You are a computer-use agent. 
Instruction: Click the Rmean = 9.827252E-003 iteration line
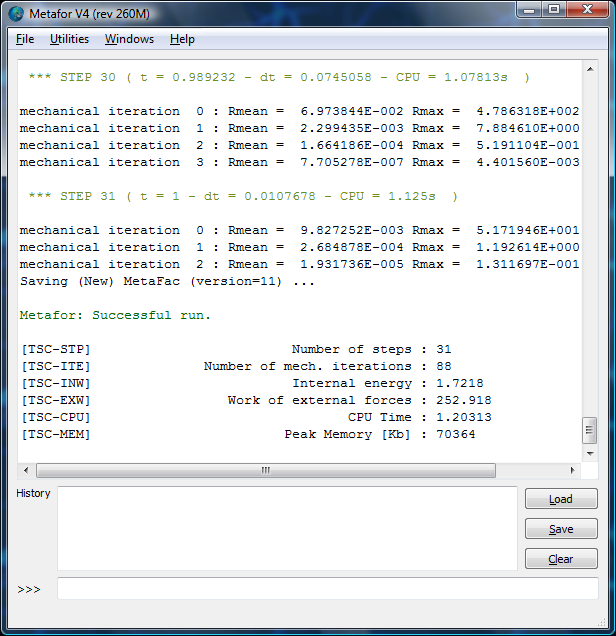[299, 230]
